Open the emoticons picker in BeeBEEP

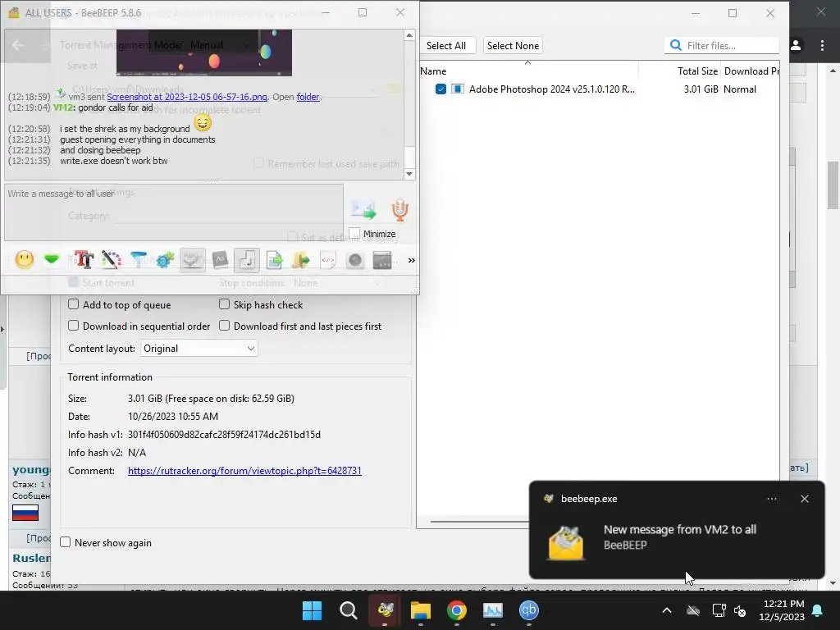pyautogui.click(x=24, y=260)
